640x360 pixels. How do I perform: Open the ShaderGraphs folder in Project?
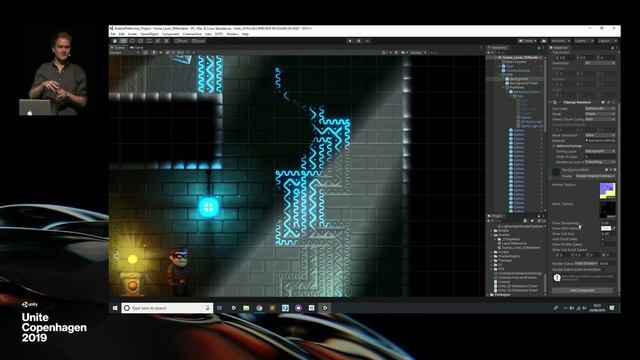point(509,256)
